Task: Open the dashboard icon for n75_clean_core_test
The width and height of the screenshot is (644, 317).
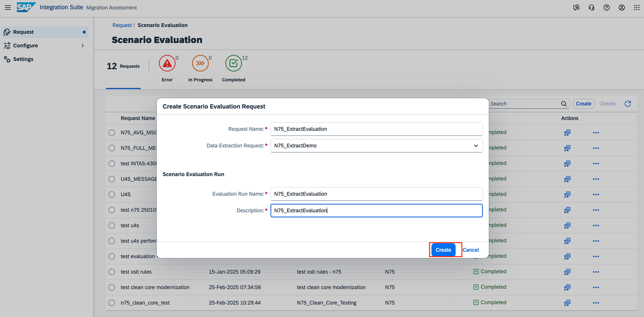Action: (567, 303)
